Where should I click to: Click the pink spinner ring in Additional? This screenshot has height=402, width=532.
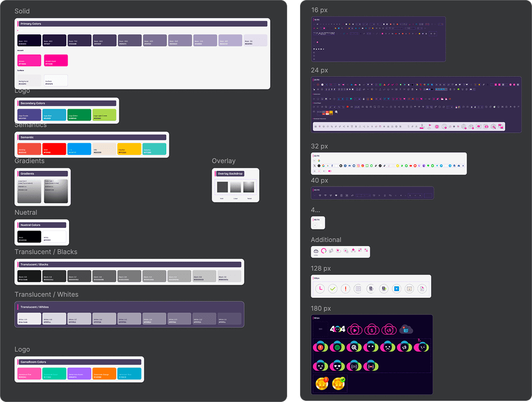(x=324, y=251)
